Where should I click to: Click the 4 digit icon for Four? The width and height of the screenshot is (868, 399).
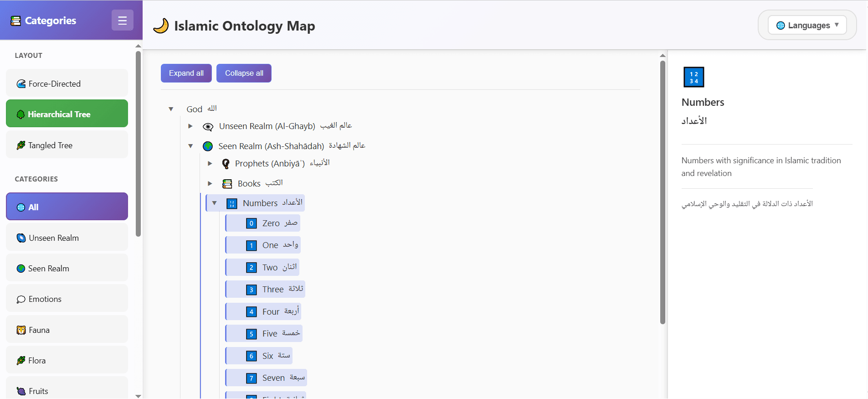(x=252, y=312)
